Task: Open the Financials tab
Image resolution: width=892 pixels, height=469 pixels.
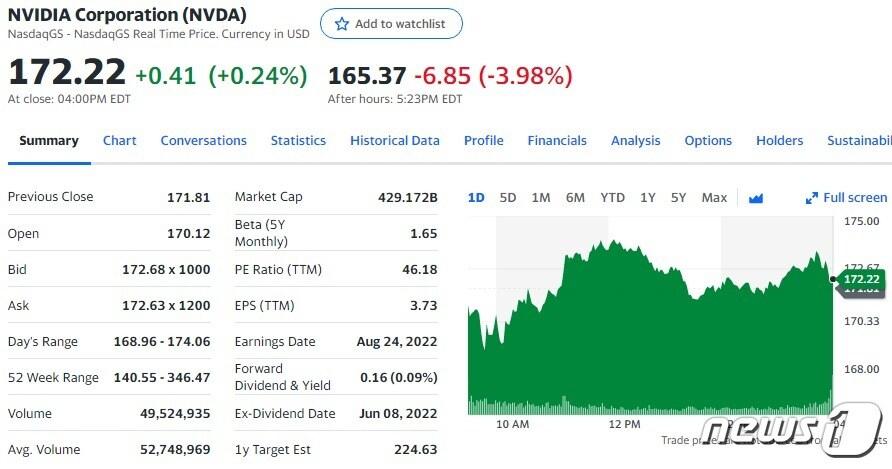Action: [x=557, y=141]
